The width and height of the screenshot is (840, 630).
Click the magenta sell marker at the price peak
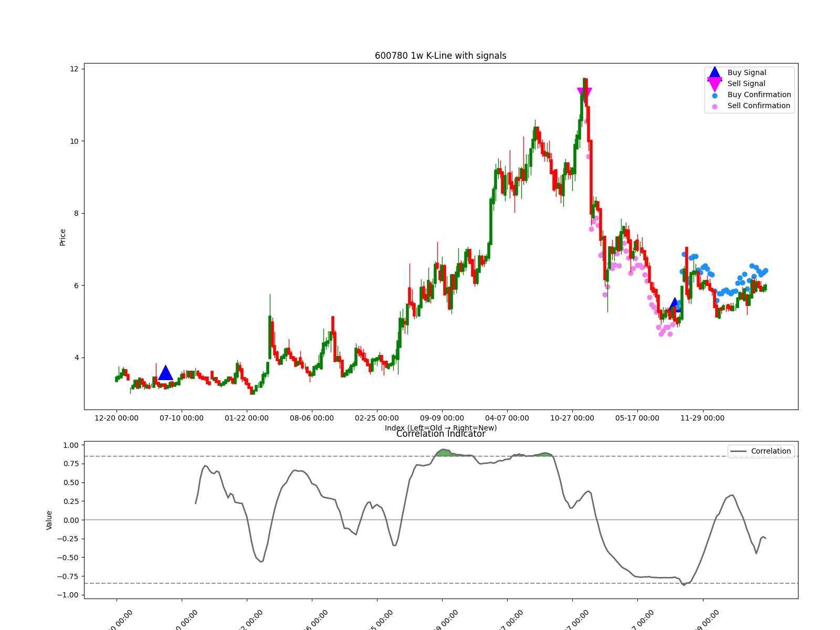584,94
